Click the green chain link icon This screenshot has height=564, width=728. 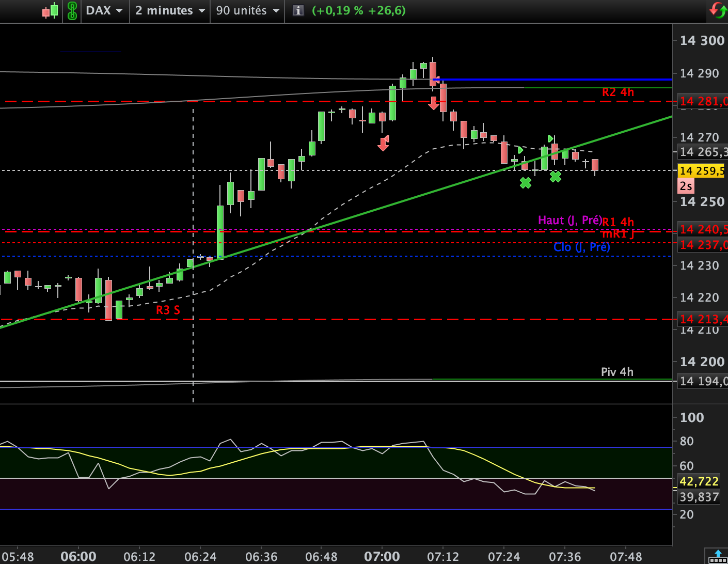tap(72, 11)
